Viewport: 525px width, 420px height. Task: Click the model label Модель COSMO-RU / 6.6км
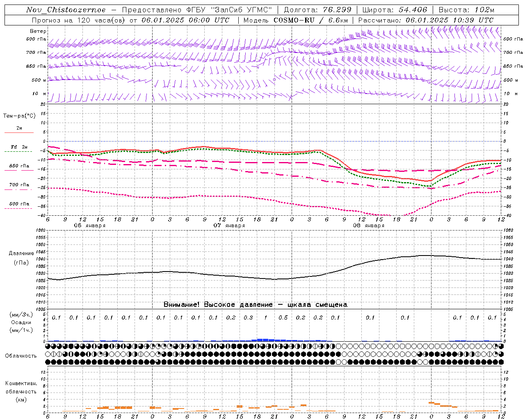(x=295, y=20)
